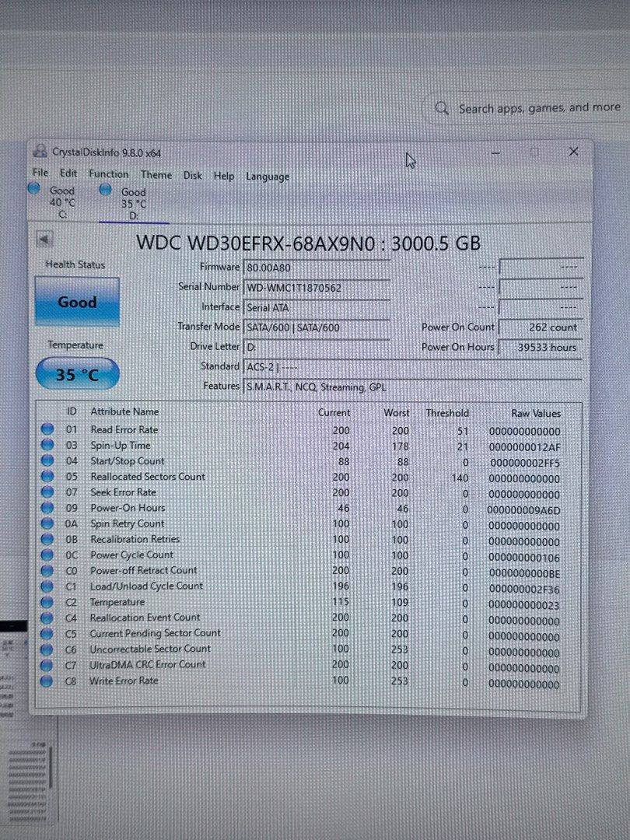Select the Load/Unload Cycle Count attribute name
This screenshot has height=840, width=630.
coord(146,586)
